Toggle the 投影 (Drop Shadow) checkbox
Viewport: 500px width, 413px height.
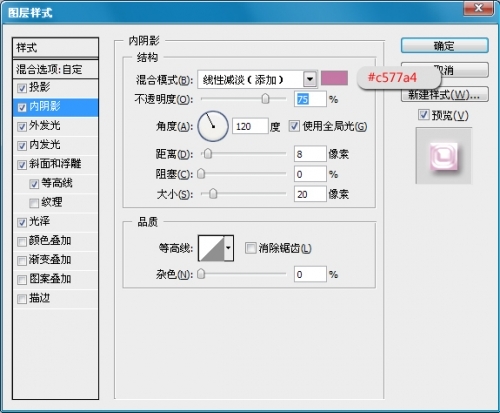pos(22,88)
